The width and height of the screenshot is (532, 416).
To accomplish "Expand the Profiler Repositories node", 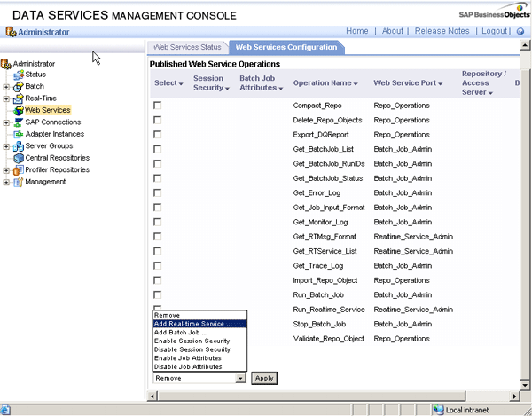I will [6, 170].
